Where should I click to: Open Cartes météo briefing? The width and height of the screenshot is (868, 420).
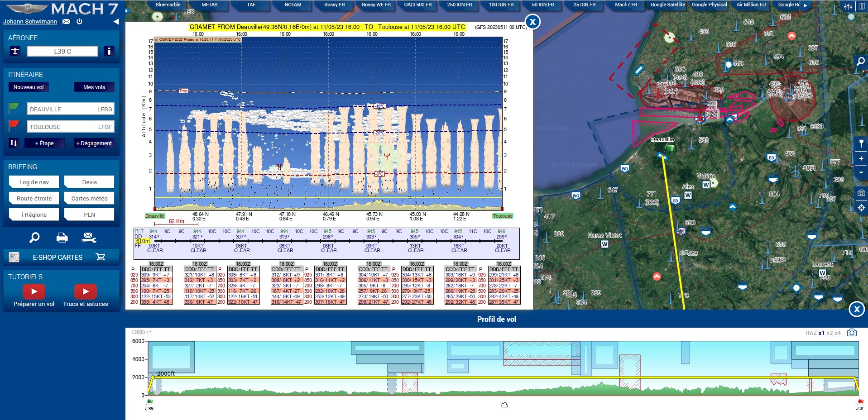(89, 198)
